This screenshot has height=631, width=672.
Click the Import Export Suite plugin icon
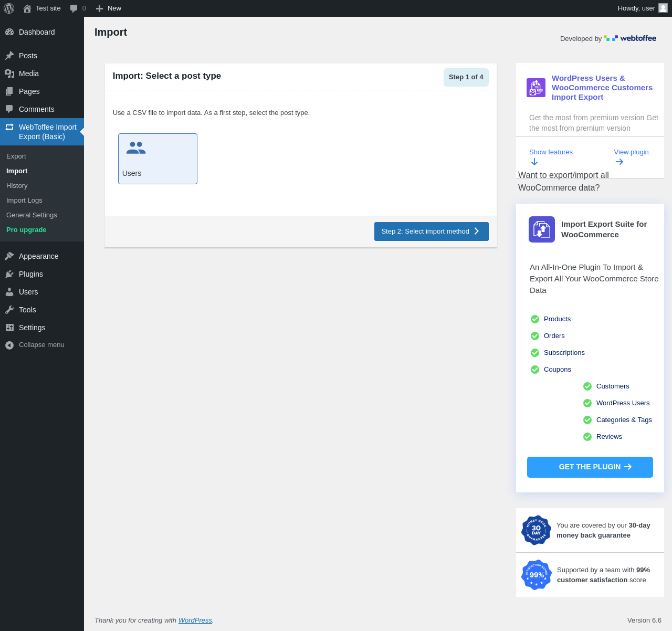click(x=542, y=229)
